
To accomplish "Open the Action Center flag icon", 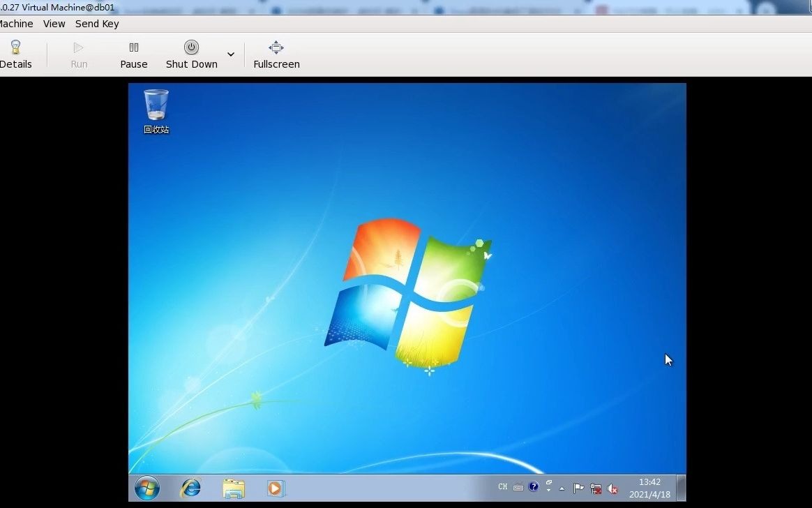I will click(x=578, y=488).
